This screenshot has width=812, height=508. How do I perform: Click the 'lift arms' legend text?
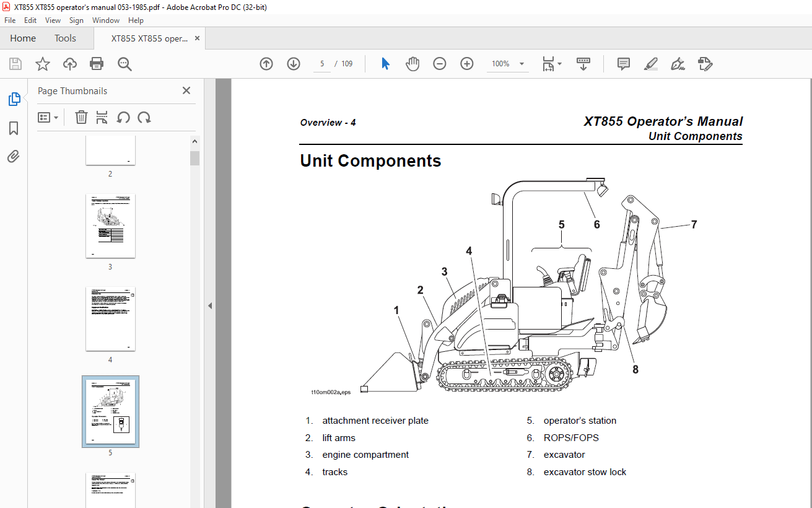[339, 438]
